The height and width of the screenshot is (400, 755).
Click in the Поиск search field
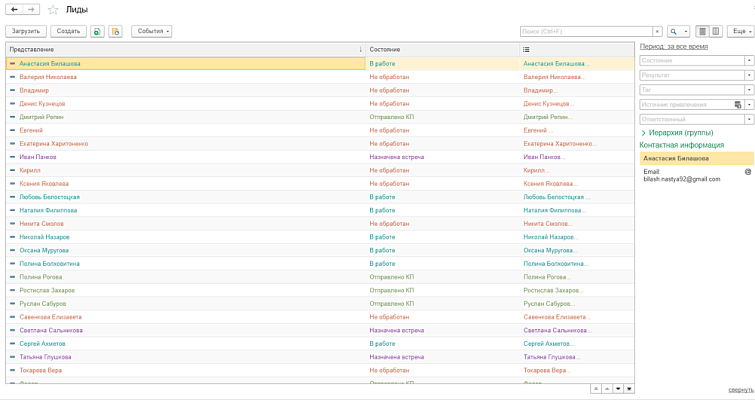[585, 32]
